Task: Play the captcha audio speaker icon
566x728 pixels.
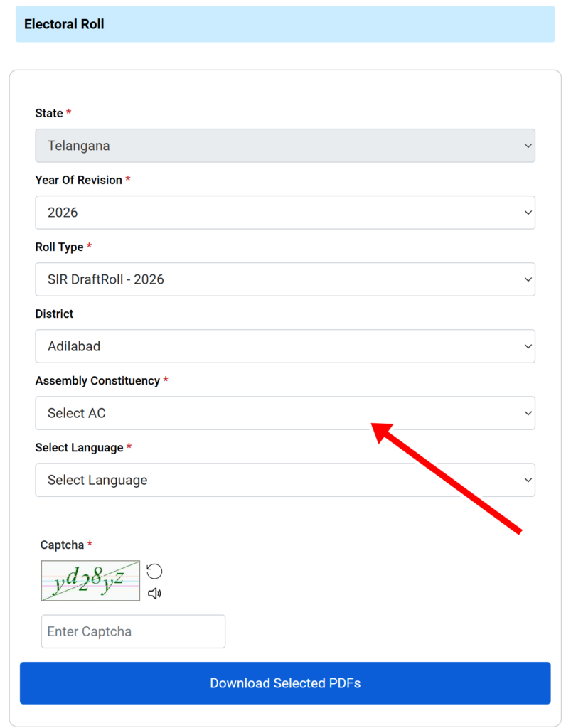Action: pos(154,594)
